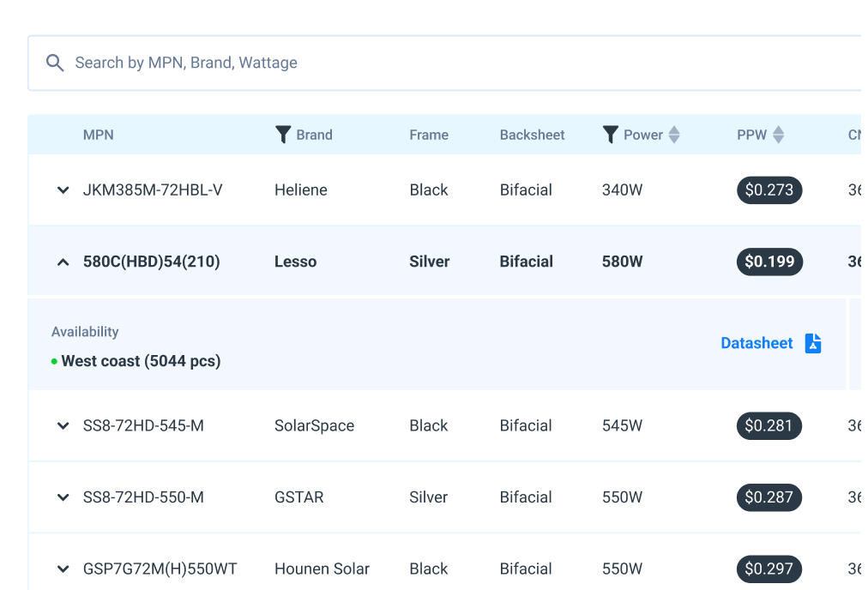This screenshot has height=590, width=868.
Task: Open the Power filter funnel icon
Action: 610,135
